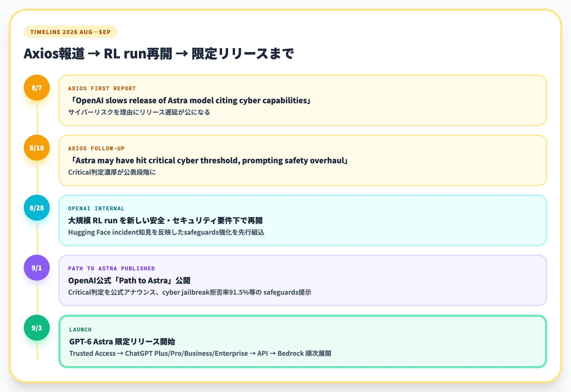Click subtitle mentioning cyber jailbreak拒否率91.5%

(190, 292)
